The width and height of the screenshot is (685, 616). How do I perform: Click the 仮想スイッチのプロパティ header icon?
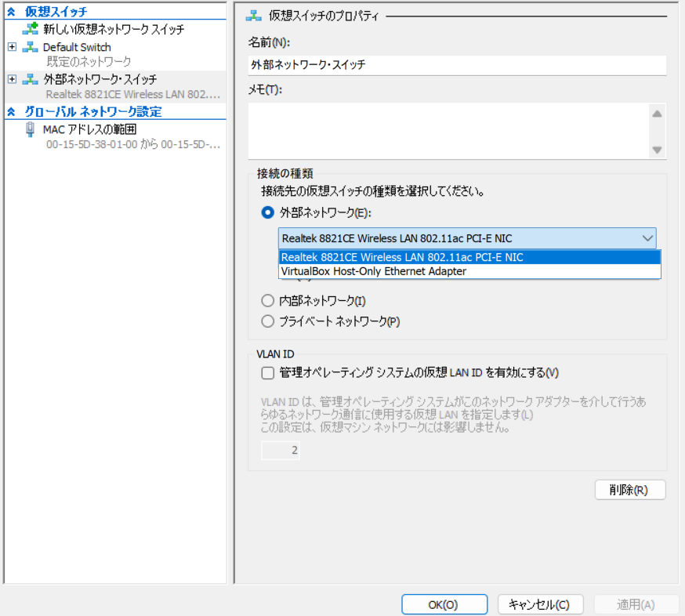pos(254,16)
